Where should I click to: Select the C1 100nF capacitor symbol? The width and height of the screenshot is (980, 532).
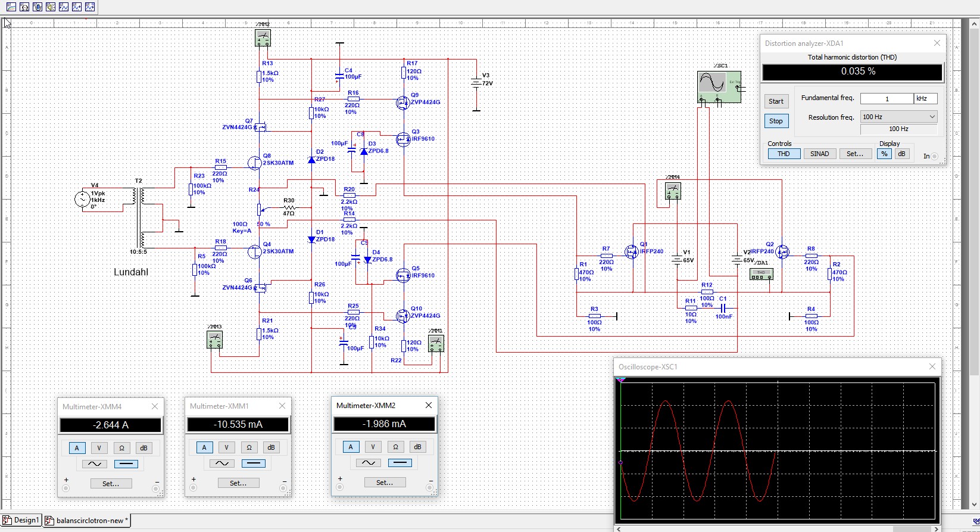[x=723, y=308]
